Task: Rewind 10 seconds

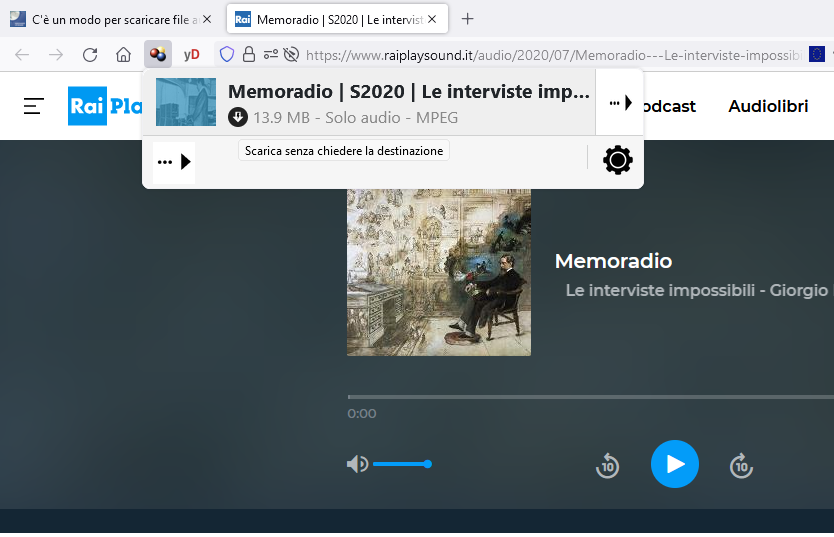Action: tap(607, 466)
